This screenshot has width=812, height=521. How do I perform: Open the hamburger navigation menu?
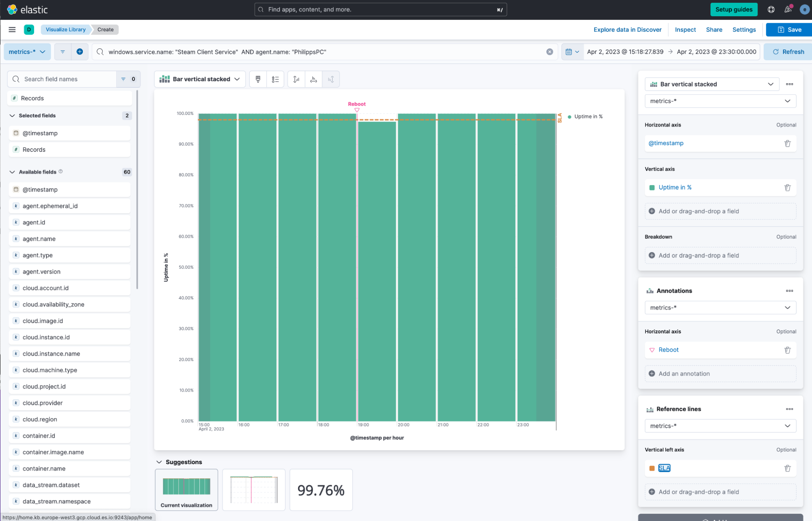pyautogui.click(x=12, y=30)
